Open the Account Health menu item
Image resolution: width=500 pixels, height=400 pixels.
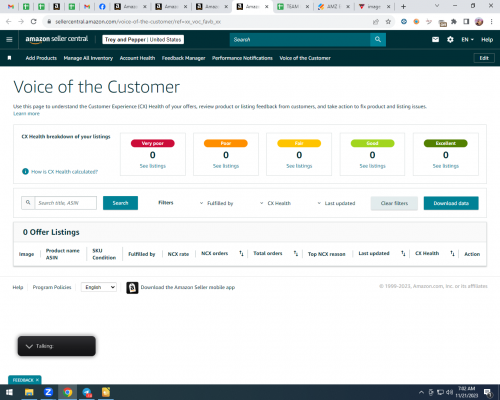point(137,58)
